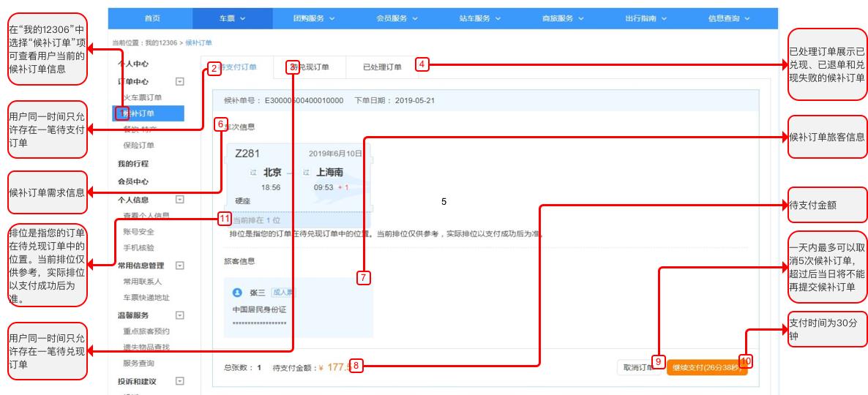The width and height of the screenshot is (868, 395).
Task: Collapse the 个人信息 section toggle icon
Action: [179, 200]
